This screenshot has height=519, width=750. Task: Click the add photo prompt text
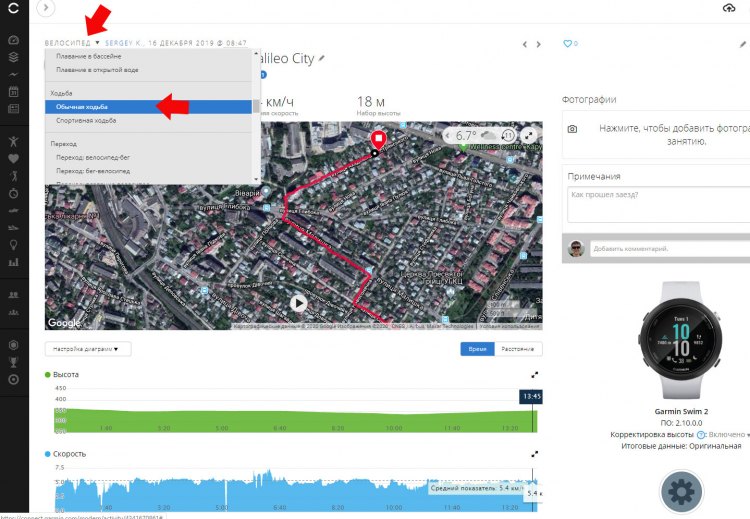click(674, 134)
